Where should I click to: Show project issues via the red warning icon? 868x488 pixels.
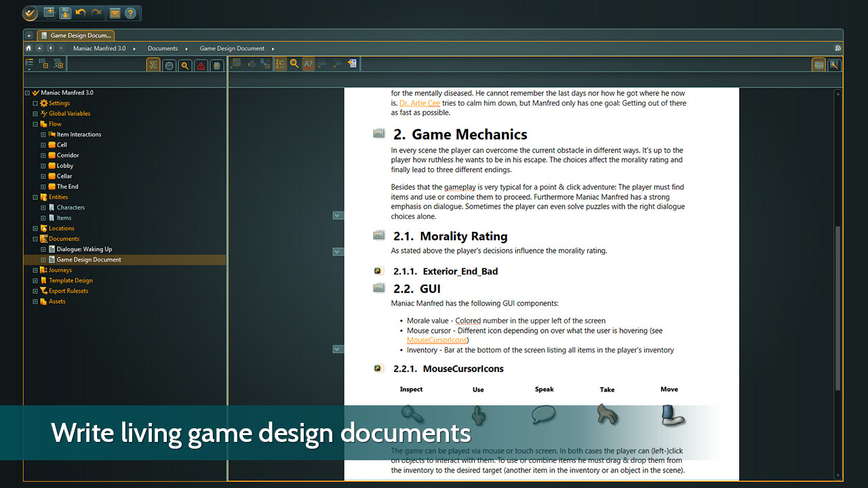[201, 64]
